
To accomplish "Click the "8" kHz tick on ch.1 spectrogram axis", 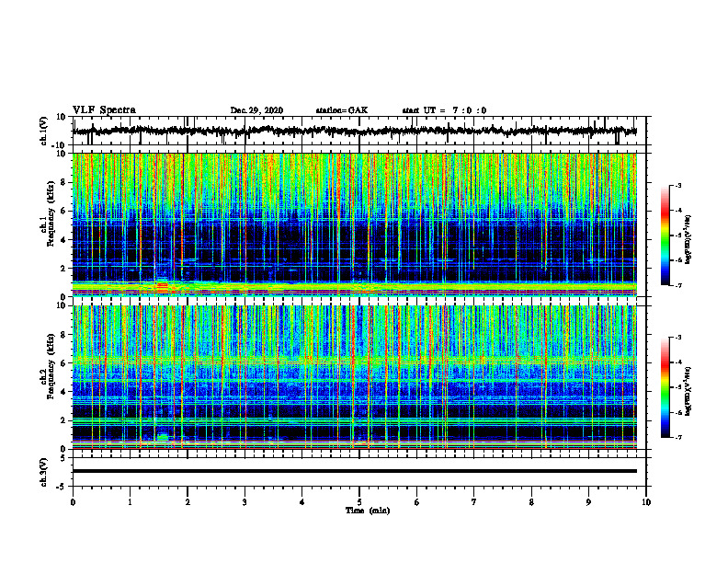I will pyautogui.click(x=64, y=182).
